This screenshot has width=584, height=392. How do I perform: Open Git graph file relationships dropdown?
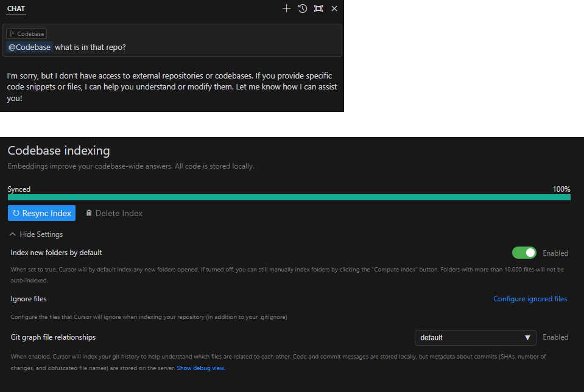point(475,338)
